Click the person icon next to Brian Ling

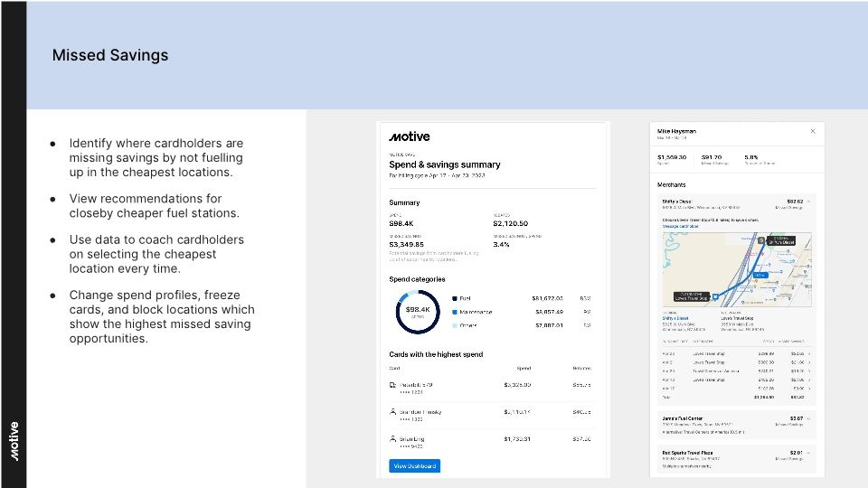[392, 439]
